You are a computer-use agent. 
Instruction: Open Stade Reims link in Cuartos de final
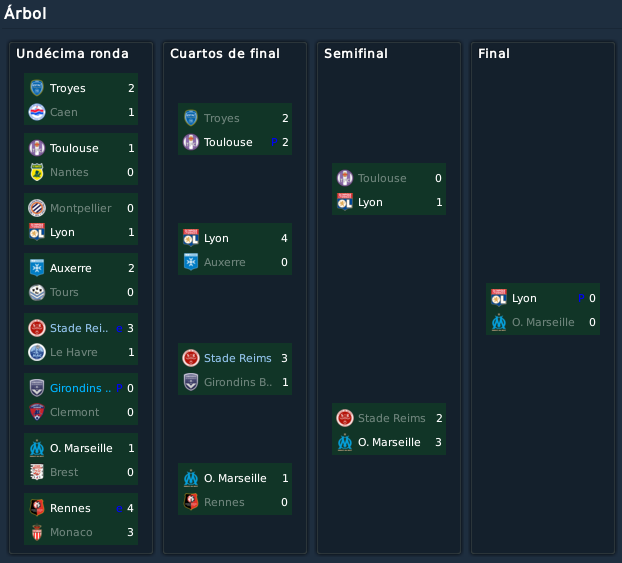238,358
